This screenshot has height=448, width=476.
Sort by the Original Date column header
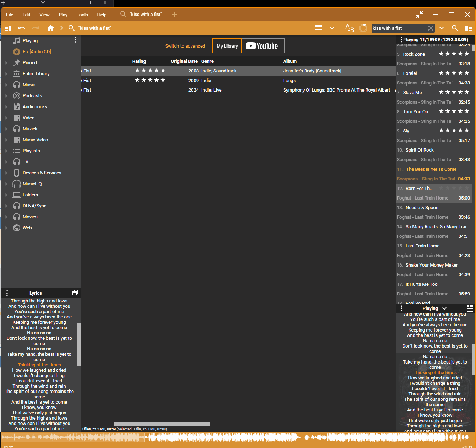point(184,61)
